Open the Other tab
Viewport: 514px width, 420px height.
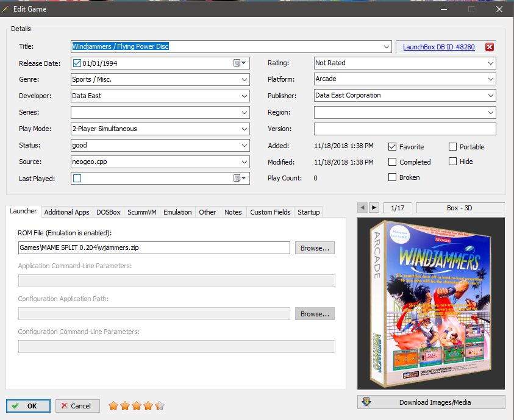[x=207, y=212]
